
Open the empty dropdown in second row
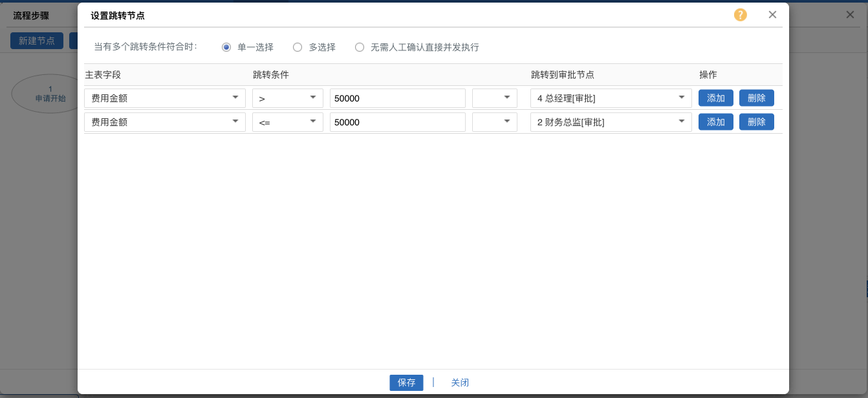point(495,122)
